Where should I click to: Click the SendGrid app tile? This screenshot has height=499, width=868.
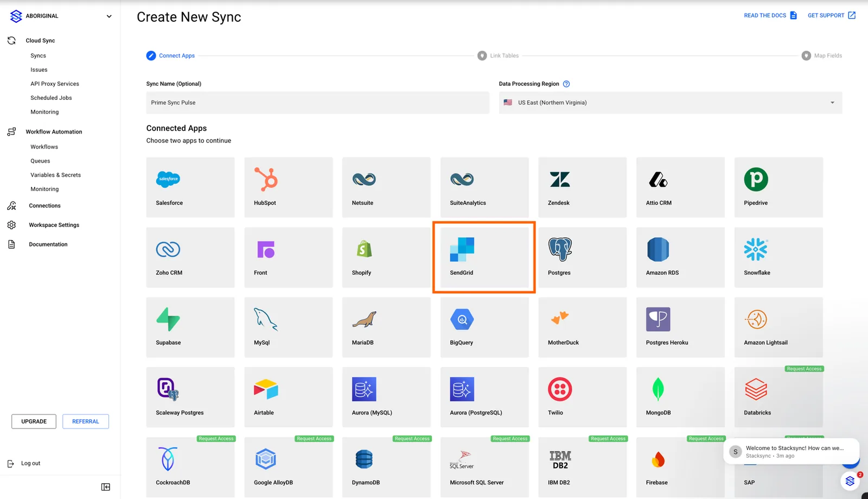tap(484, 257)
